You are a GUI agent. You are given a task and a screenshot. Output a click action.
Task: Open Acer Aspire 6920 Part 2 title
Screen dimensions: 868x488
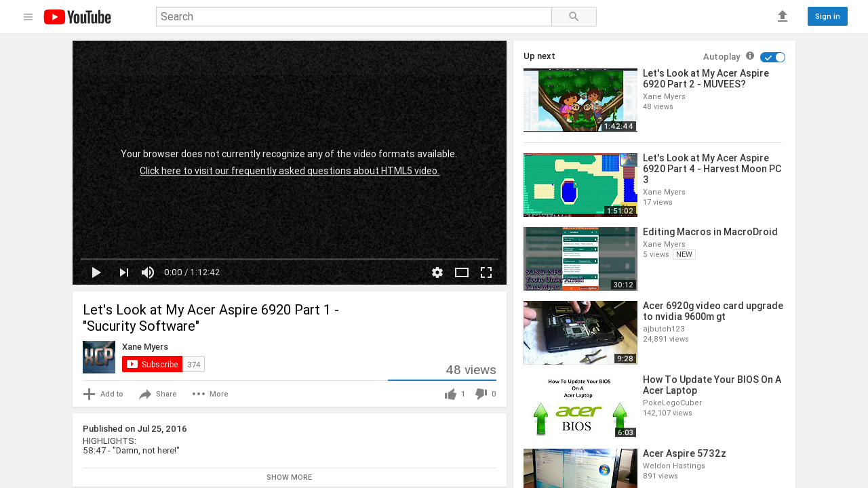pyautogui.click(x=706, y=79)
